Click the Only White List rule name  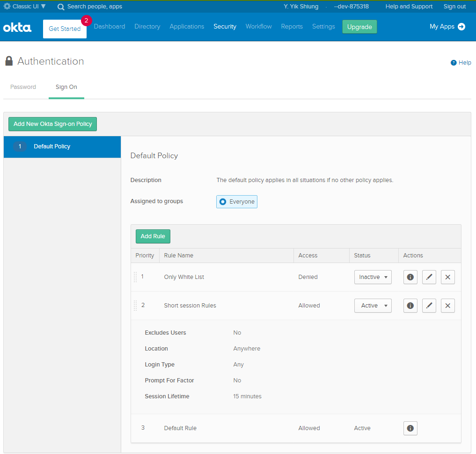tap(184, 277)
